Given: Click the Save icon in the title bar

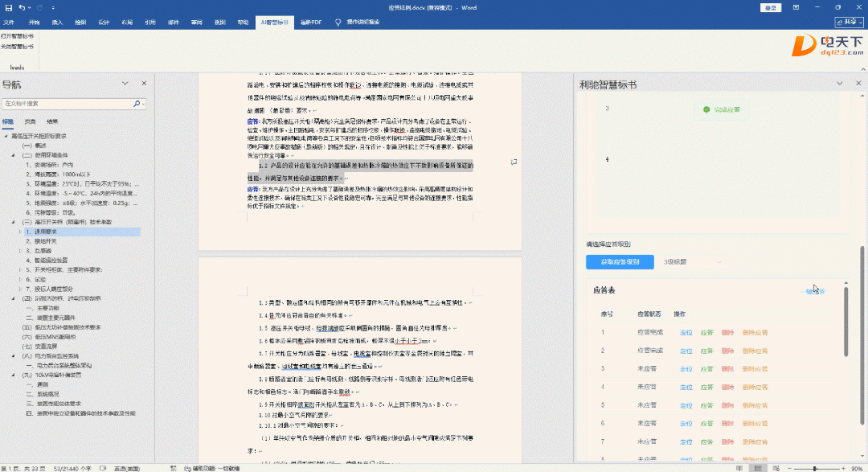Looking at the screenshot, I should point(8,8).
